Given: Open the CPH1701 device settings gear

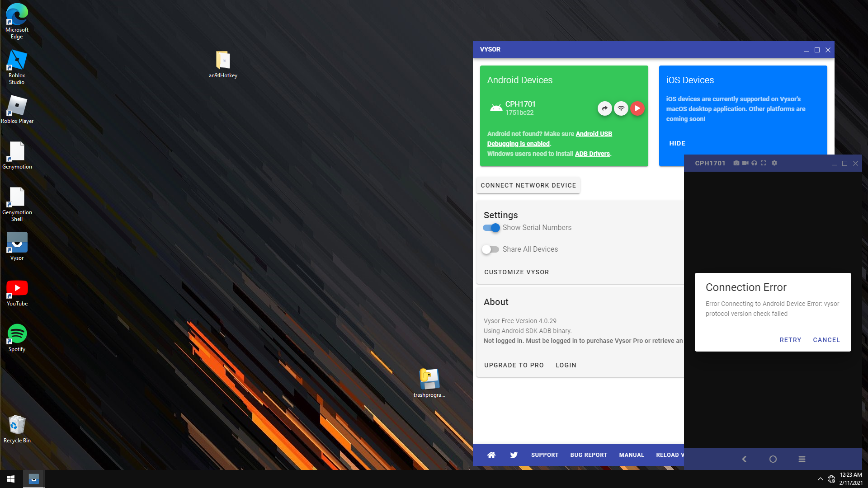Looking at the screenshot, I should pos(774,163).
